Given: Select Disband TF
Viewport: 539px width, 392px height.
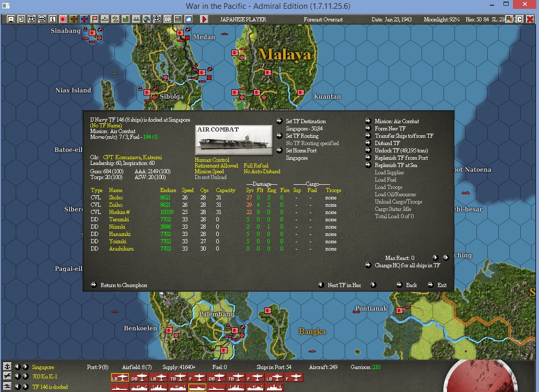Looking at the screenshot, I should tap(388, 143).
